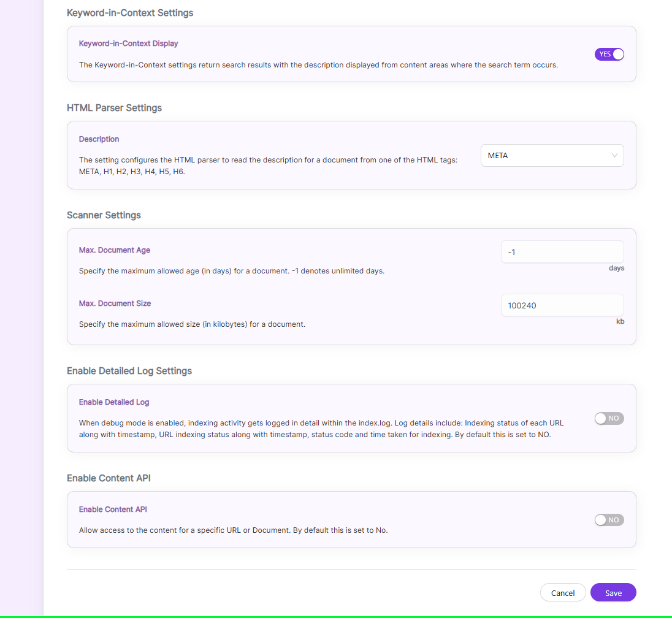The image size is (672, 618).
Task: Click the purple Keyword-in-Context Display label
Action: click(128, 44)
